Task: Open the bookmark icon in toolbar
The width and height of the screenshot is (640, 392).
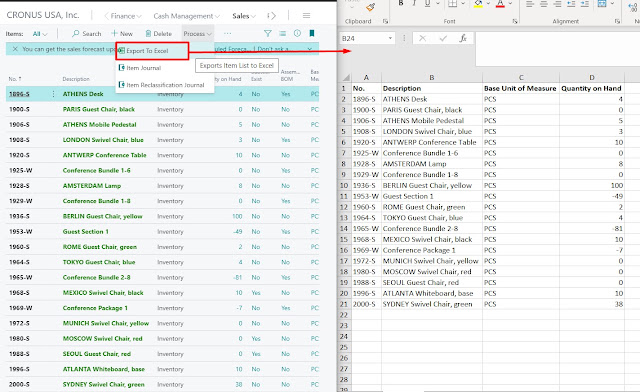Action: pyautogui.click(x=312, y=33)
